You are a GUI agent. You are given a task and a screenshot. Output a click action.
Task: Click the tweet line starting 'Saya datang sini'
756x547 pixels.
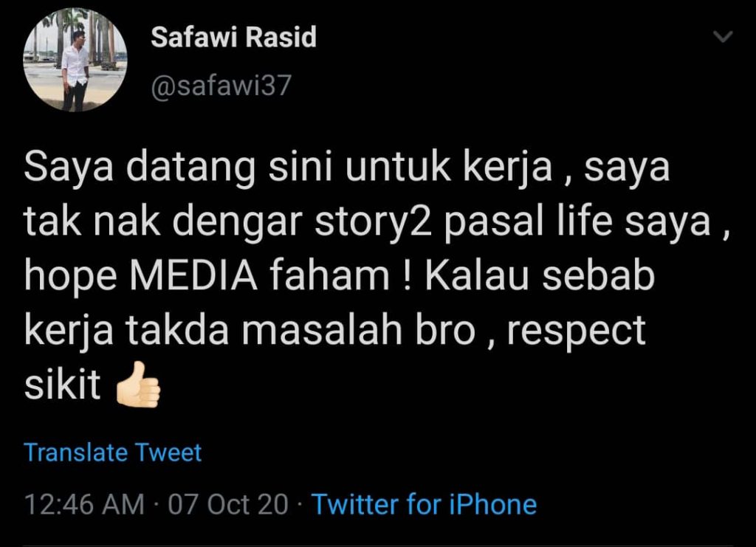(x=347, y=168)
